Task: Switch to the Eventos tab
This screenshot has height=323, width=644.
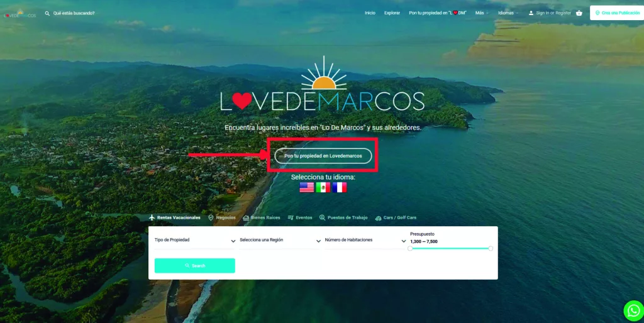Action: point(300,217)
